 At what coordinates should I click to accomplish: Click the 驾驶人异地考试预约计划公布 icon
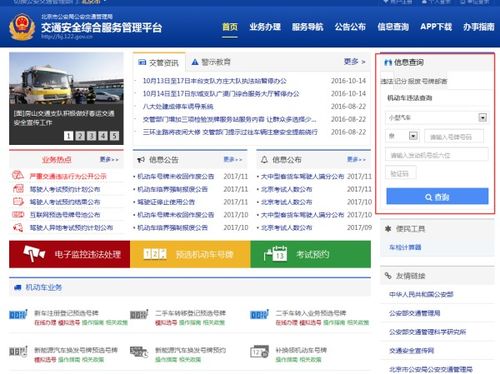pos(18,227)
